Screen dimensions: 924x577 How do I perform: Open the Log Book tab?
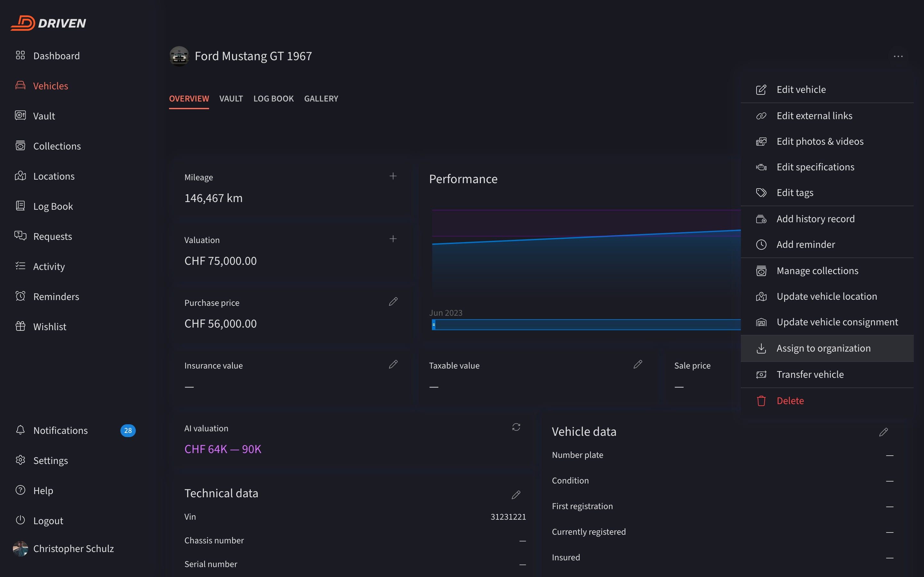(273, 99)
